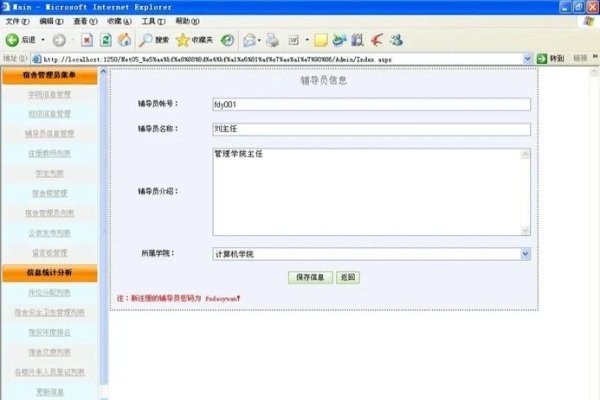
Task: Open the 宿舍交费列表 sidebar link
Action: pos(49,352)
